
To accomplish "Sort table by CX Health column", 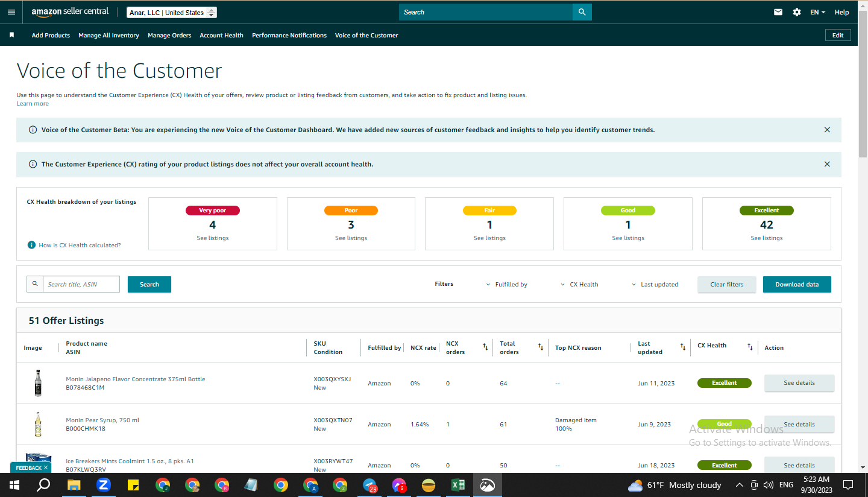I will click(x=750, y=347).
